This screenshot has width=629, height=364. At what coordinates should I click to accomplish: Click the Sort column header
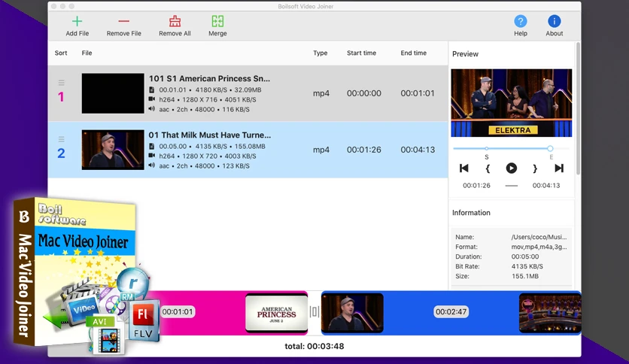[x=61, y=53]
